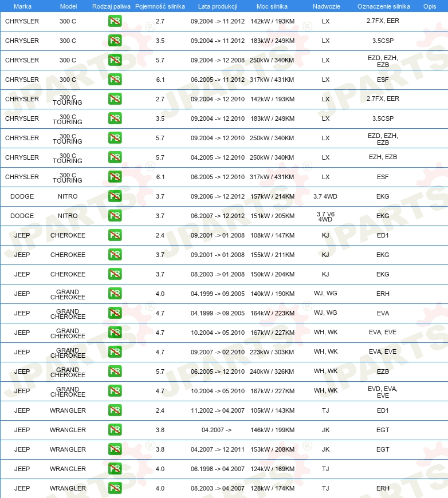Click the Moc silnika column header
Viewport: 448px width, 498px height.
[x=272, y=6]
